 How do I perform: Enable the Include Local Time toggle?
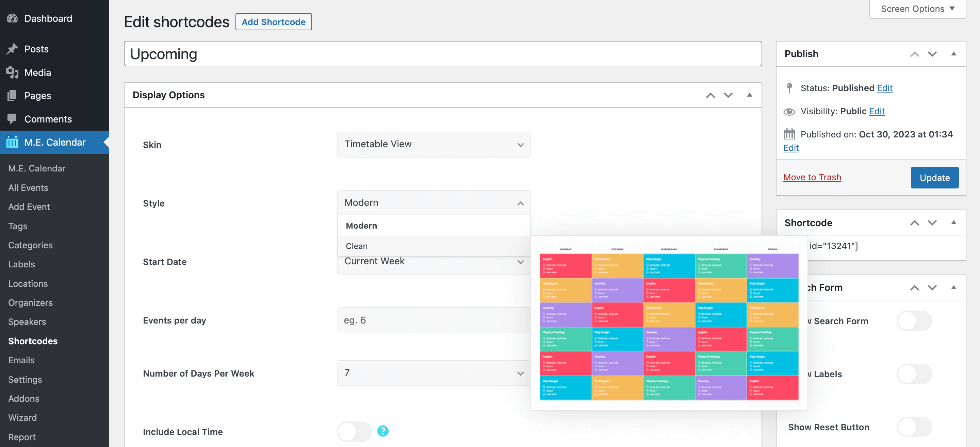tap(354, 431)
